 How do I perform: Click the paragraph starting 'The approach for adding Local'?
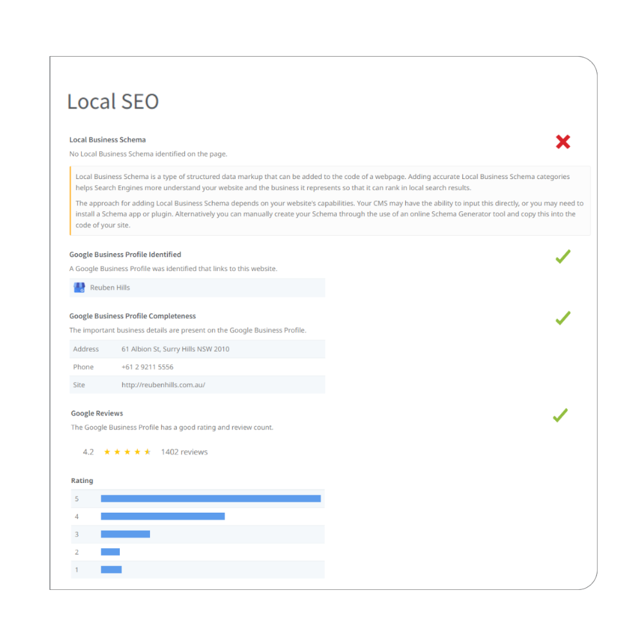point(329,214)
